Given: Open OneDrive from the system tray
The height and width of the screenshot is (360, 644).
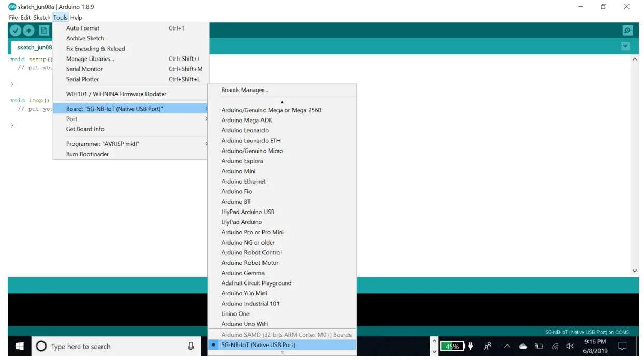Looking at the screenshot, I should pyautogui.click(x=523, y=346).
